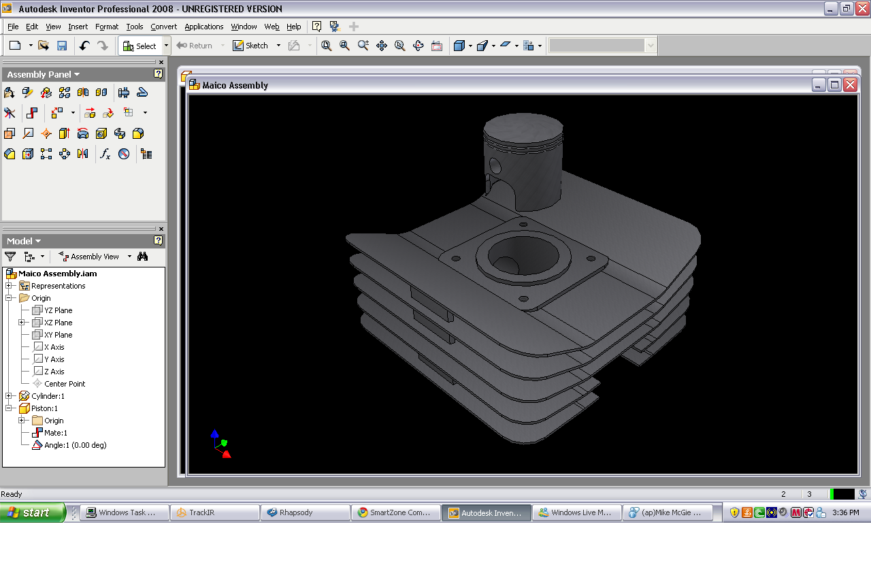Open the Select mode dropdown arrow
Screen dimensions: 871x588
(x=166, y=46)
